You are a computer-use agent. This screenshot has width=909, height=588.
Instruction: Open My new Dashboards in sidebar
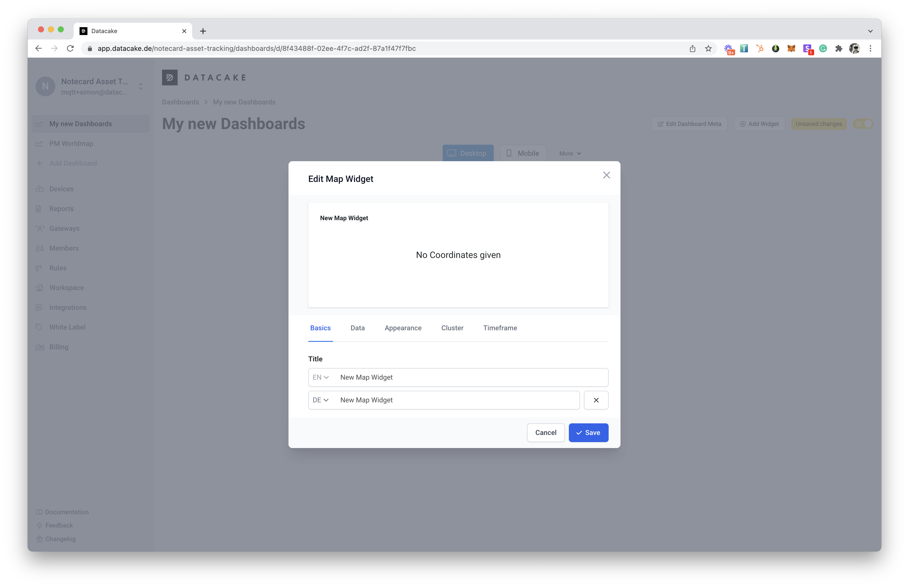pos(90,124)
